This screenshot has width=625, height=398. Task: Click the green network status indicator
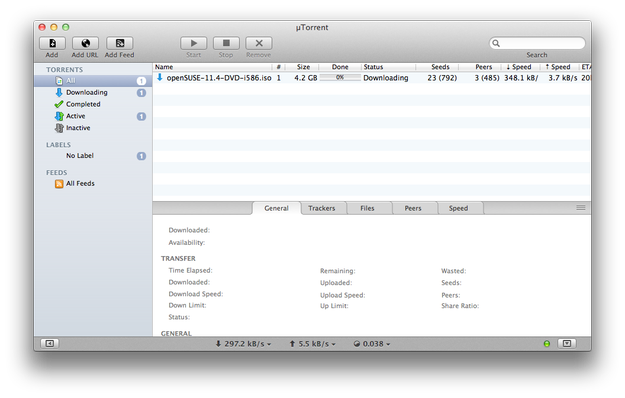coord(547,344)
